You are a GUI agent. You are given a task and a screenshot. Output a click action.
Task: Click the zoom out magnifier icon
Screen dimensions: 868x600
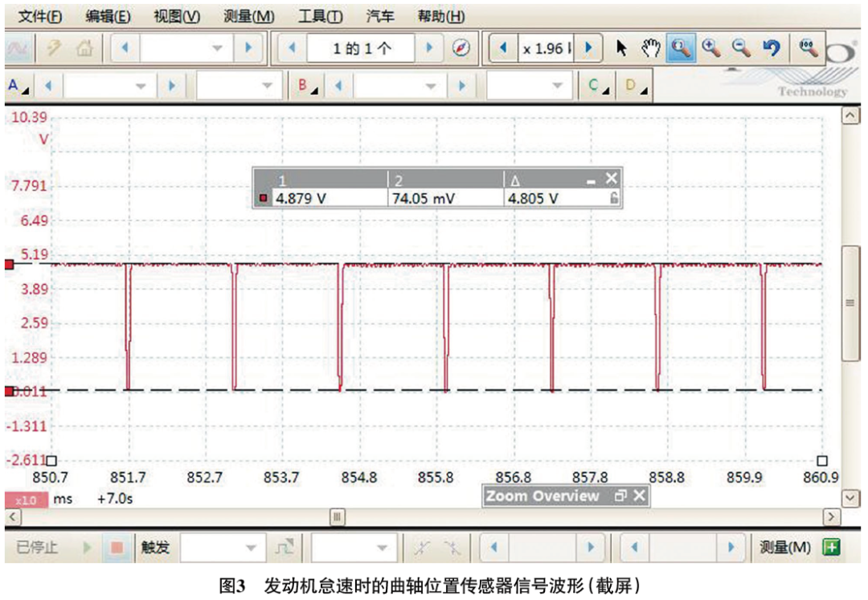741,48
